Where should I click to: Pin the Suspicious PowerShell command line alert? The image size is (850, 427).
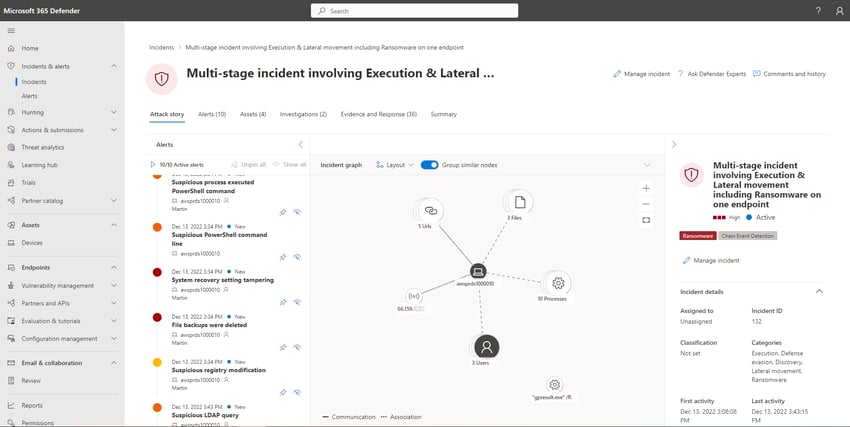(x=283, y=257)
